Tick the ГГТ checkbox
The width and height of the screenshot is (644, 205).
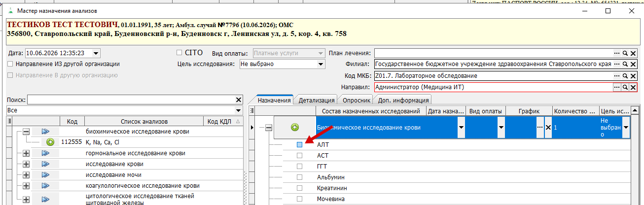[299, 167]
